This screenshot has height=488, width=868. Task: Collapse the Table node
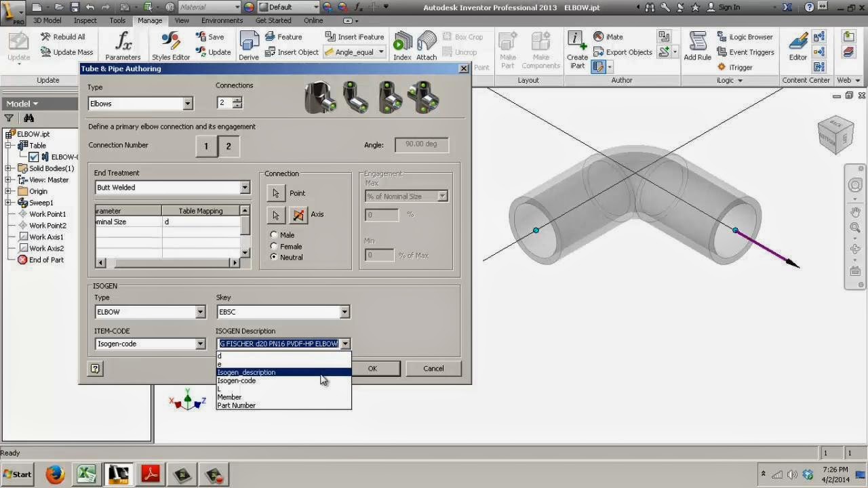click(8, 146)
